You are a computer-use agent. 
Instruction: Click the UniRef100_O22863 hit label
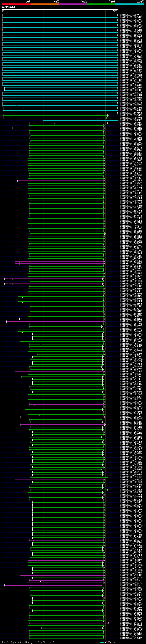click(131, 304)
